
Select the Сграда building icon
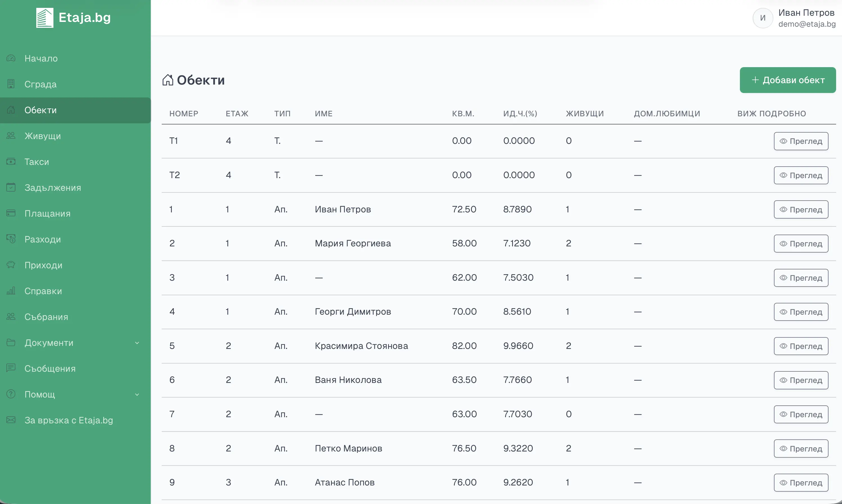pyautogui.click(x=11, y=84)
